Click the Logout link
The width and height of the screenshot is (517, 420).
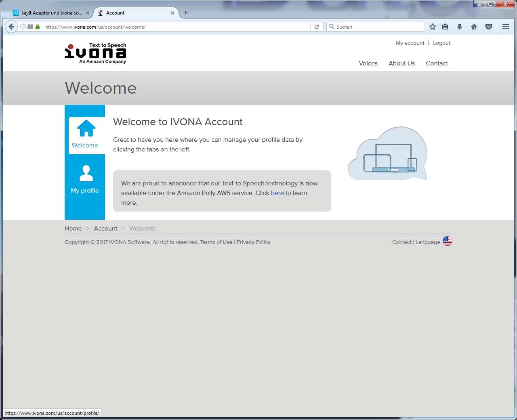[x=441, y=43]
